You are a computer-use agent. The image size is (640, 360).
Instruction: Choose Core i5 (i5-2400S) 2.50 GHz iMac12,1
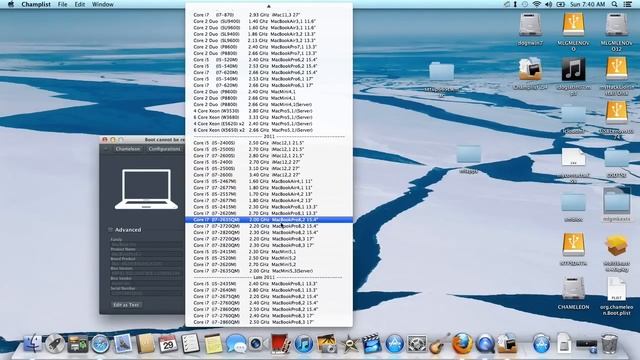coord(269,143)
